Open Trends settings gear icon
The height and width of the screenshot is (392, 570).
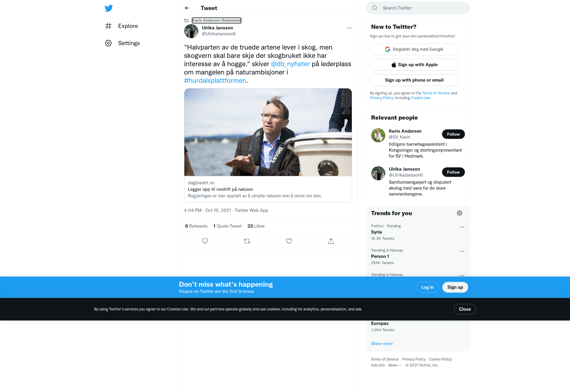(x=460, y=213)
